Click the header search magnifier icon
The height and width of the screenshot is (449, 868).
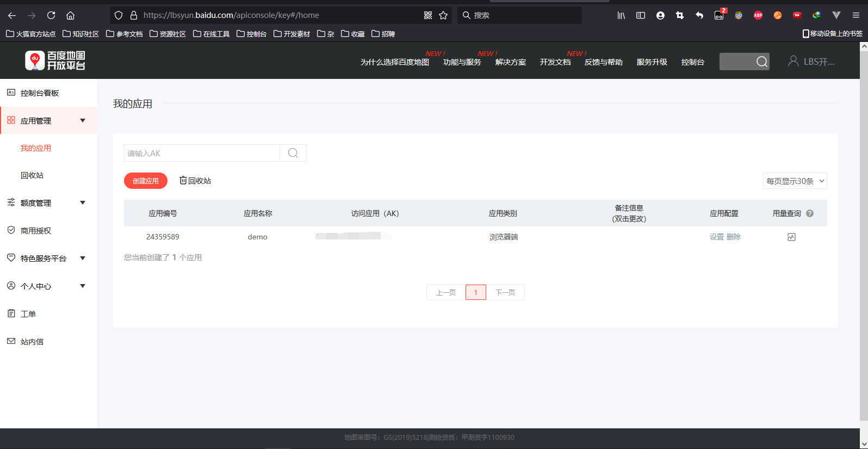click(762, 61)
